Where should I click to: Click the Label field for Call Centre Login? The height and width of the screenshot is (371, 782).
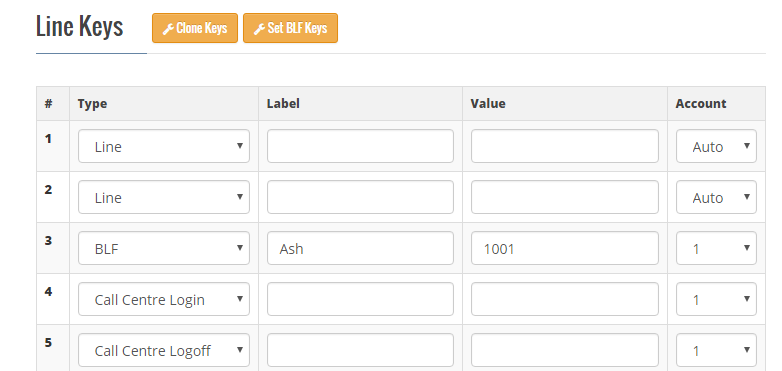[360, 299]
